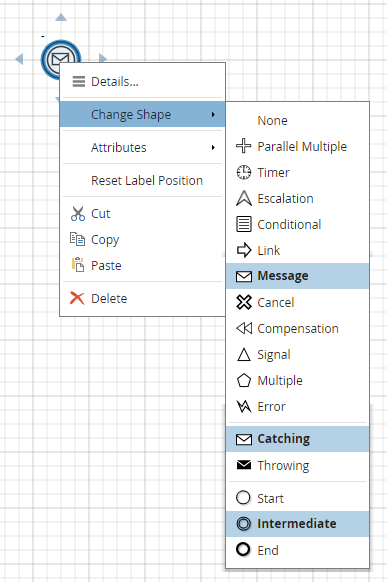Click the right arrow beside the event
Viewport: 387px width, 582px height.
(103, 58)
